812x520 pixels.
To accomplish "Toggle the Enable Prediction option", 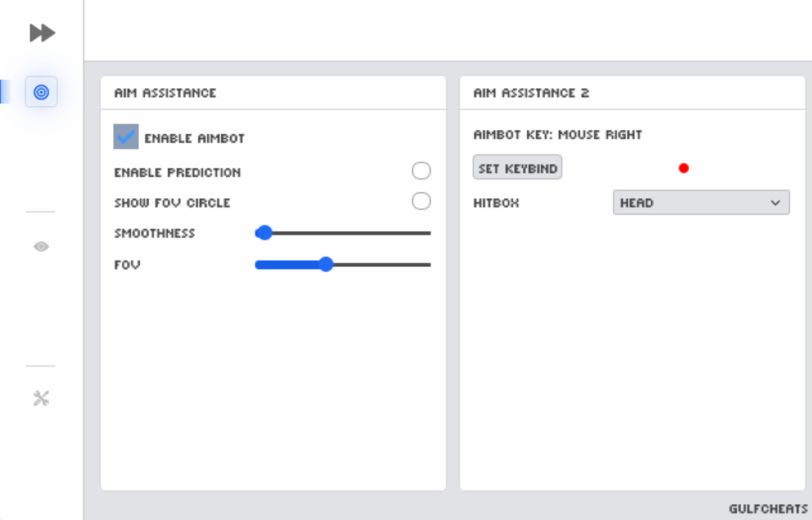I will pos(421,172).
